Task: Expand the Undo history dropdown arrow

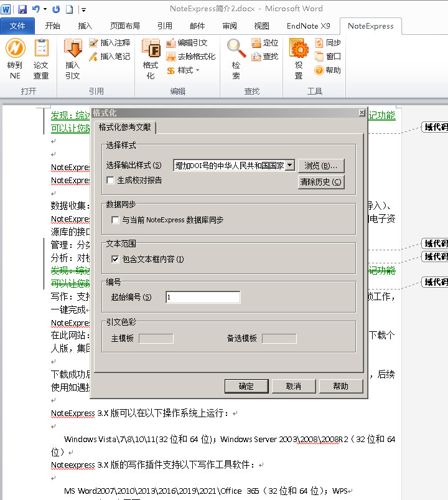Action: click(45, 9)
